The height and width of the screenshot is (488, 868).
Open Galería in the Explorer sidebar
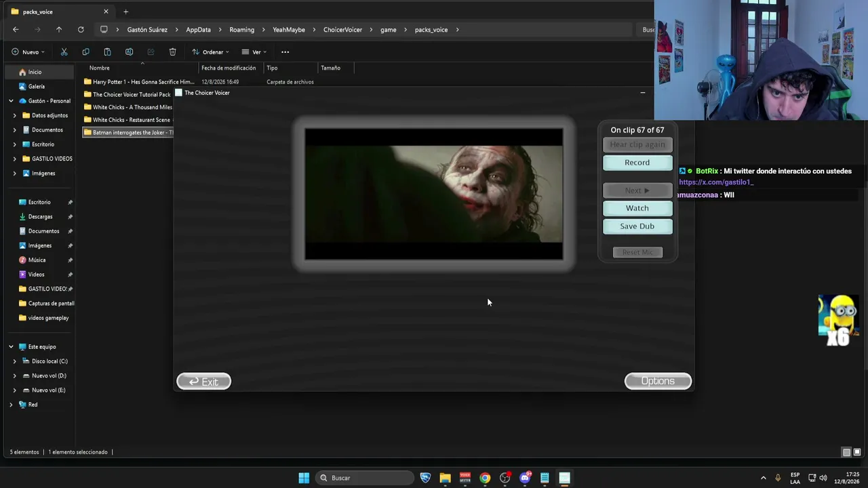tap(37, 87)
